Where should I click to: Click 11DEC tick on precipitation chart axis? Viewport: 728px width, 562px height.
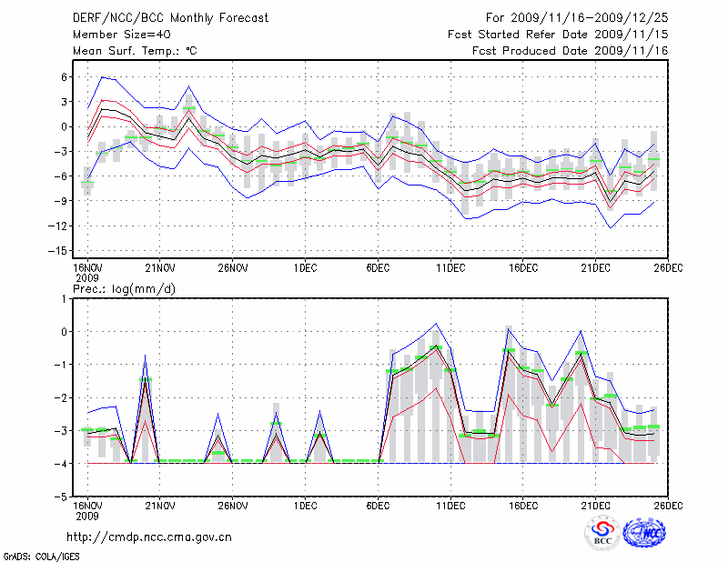(x=451, y=506)
